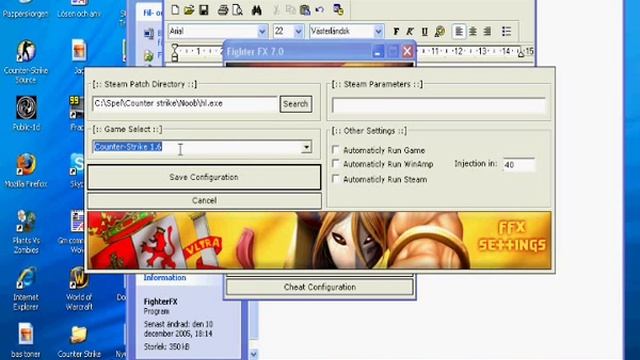The image size is (640, 360).
Task: Click the Explorer side panel scroll down arrow
Action: 253,354
